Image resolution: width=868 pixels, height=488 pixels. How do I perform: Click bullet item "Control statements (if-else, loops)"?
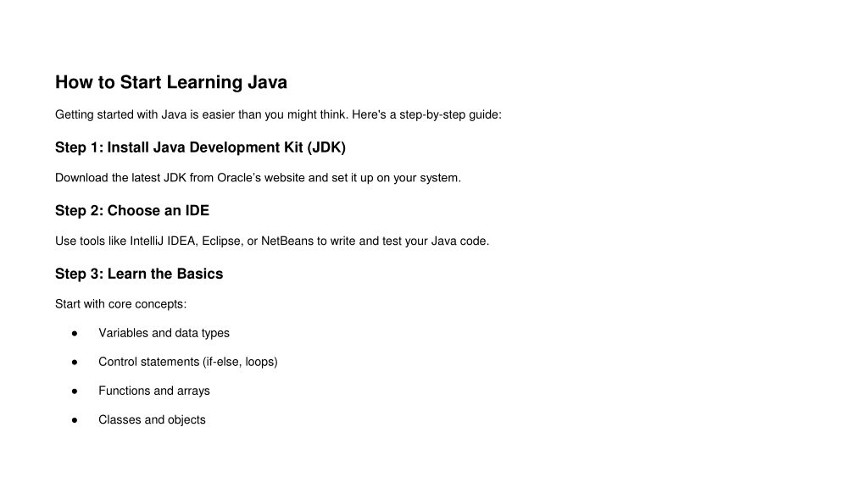[x=188, y=362]
